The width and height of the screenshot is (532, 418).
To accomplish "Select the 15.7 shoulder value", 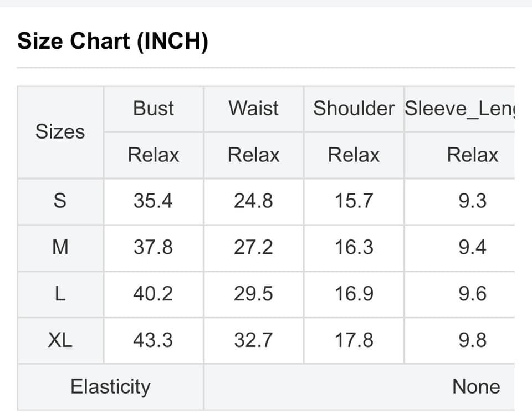I will [354, 201].
